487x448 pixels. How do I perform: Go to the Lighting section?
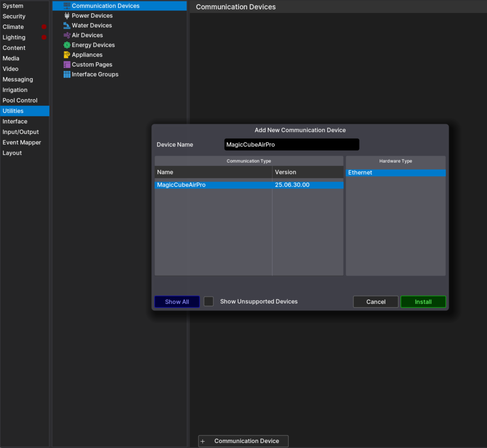click(x=24, y=37)
